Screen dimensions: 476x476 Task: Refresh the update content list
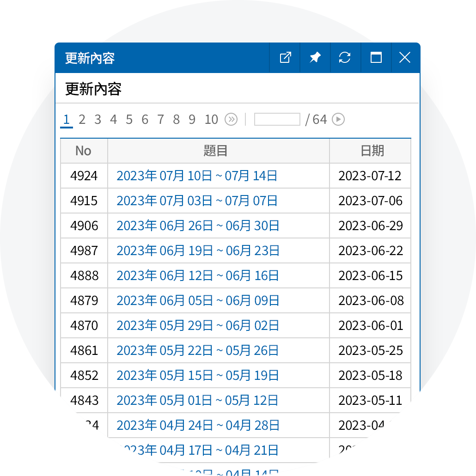pyautogui.click(x=345, y=58)
